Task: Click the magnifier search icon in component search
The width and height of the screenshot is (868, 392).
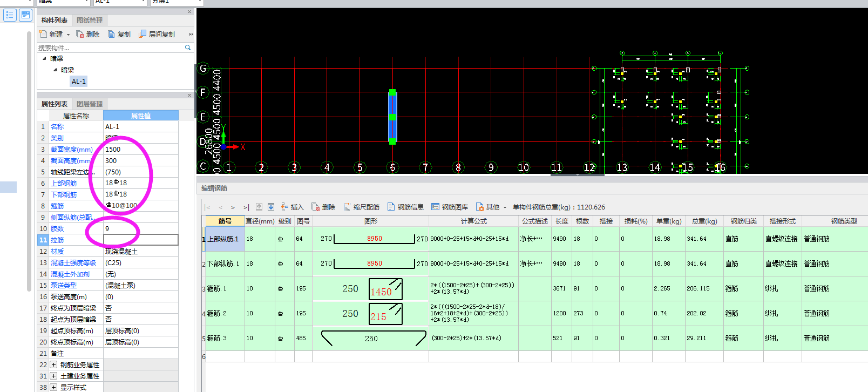Action: (188, 48)
